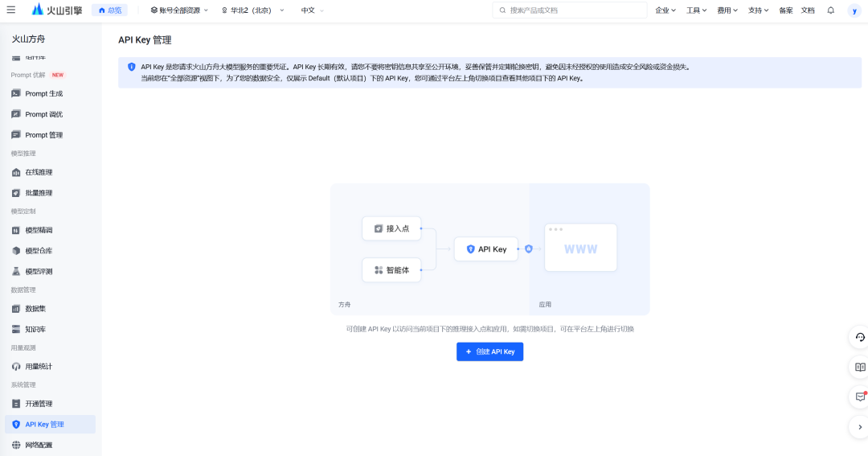Click the 模型定制 section label
The image size is (868, 456).
click(x=23, y=211)
